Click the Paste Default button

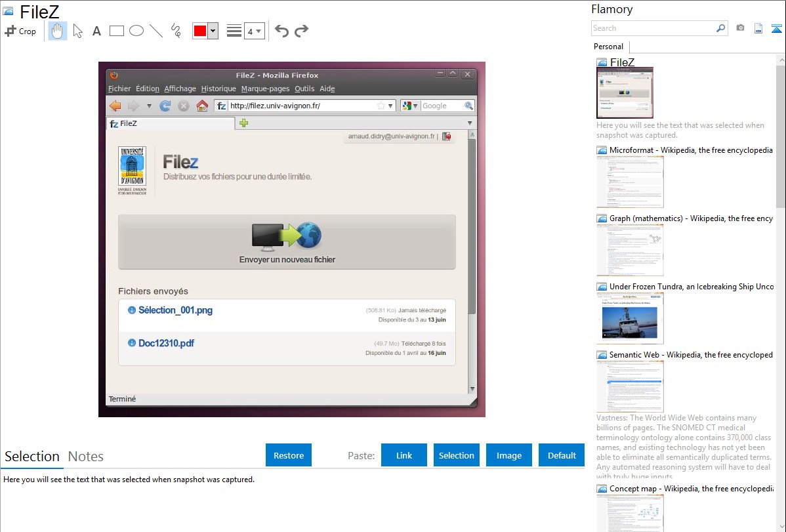tap(562, 455)
